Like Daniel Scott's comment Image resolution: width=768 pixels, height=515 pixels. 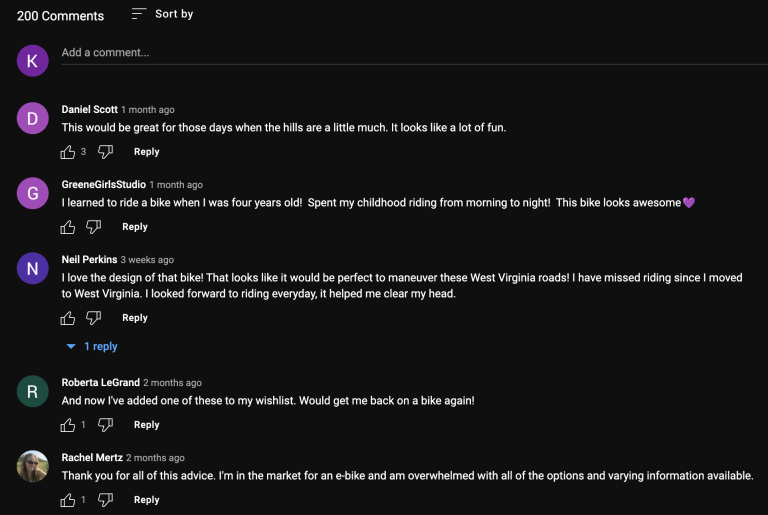point(68,152)
